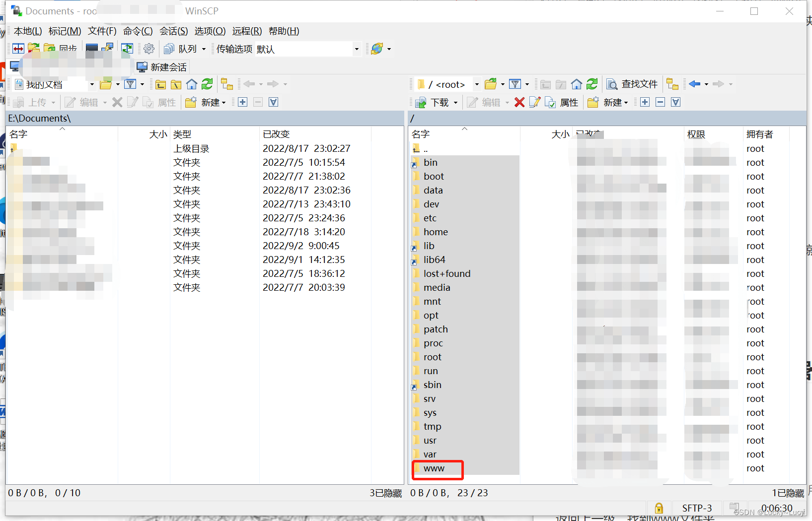Viewport: 812px width, 521px height.
Task: Click the open terminal icon in main toolbar
Action: (91, 49)
